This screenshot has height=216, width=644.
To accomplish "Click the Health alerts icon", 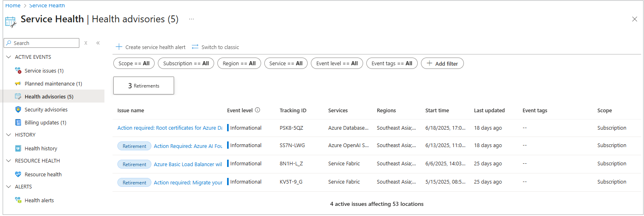I will pos(18,200).
